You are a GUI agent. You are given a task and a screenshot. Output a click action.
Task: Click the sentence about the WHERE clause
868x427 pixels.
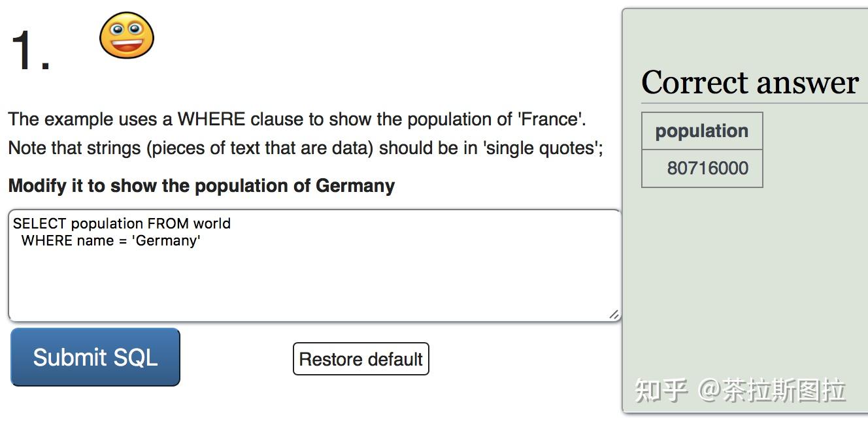(297, 119)
